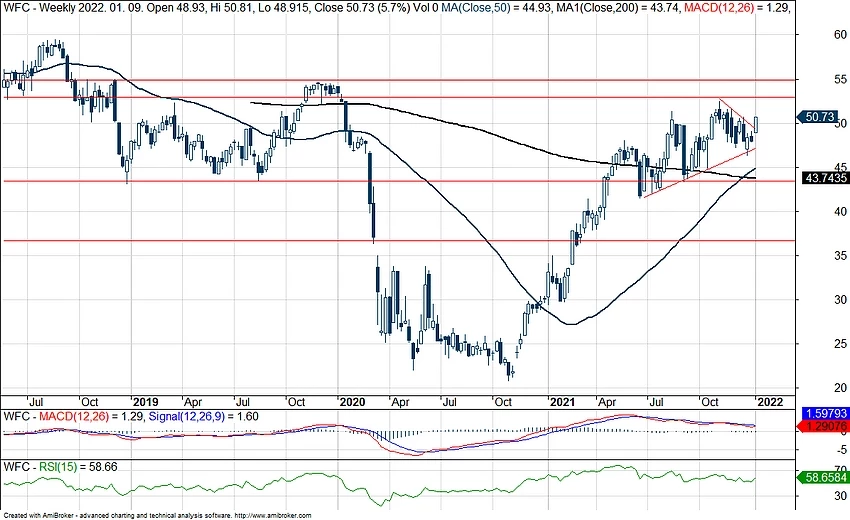Click the 25 price axis label
This screenshot has height=520, width=850.
[840, 344]
